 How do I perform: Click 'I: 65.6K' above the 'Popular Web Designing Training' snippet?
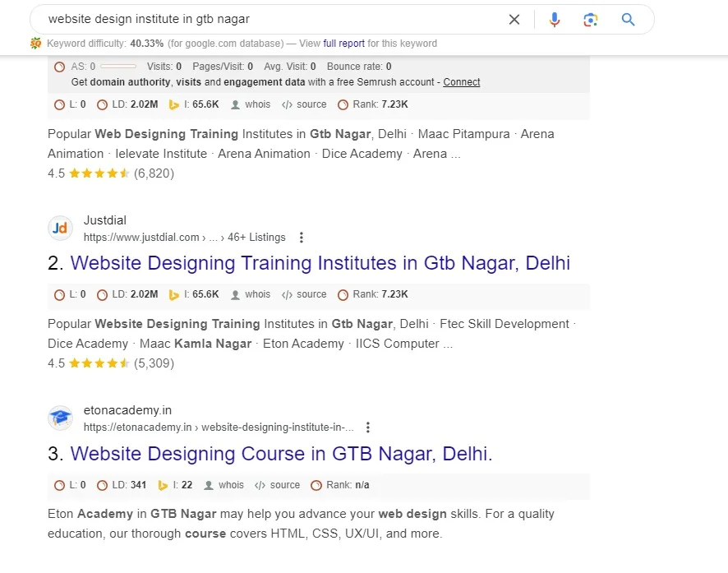194,104
